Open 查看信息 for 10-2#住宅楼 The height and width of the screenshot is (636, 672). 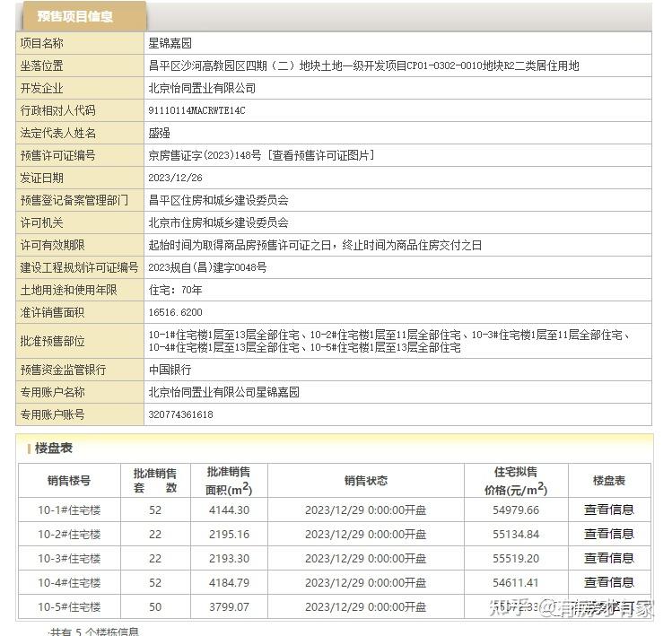(x=608, y=534)
